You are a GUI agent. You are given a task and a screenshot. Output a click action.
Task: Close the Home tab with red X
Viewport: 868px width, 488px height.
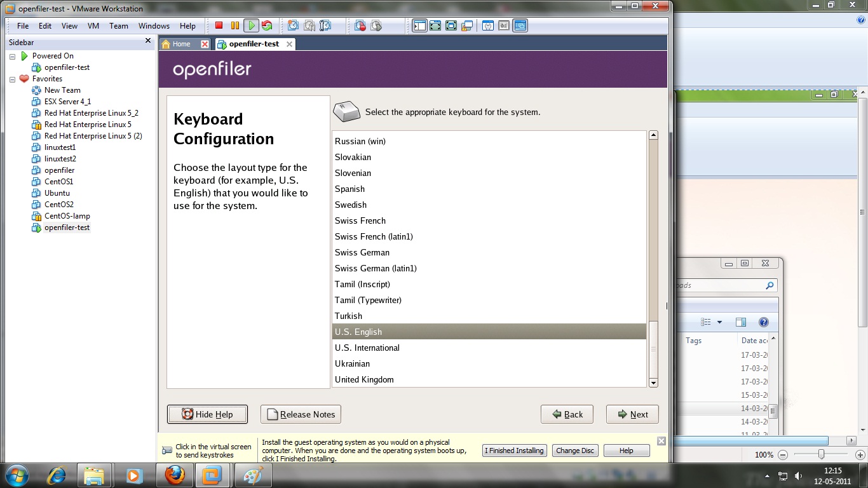click(205, 44)
